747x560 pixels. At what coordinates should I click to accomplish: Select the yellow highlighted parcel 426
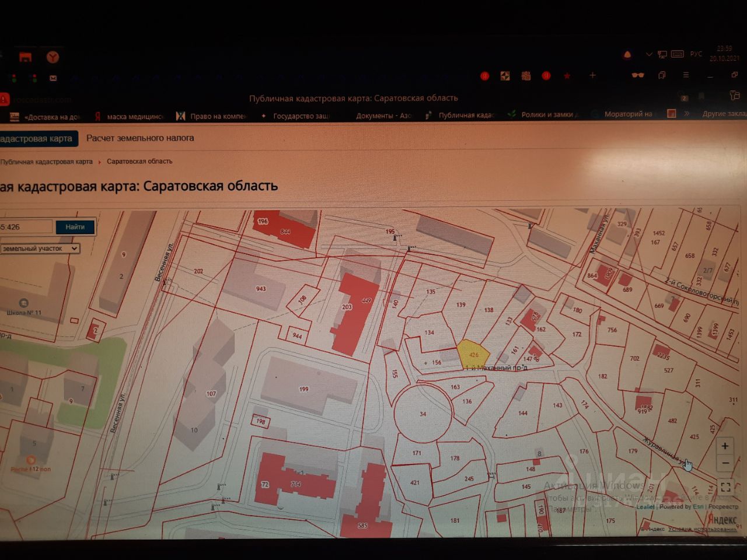pyautogui.click(x=472, y=354)
